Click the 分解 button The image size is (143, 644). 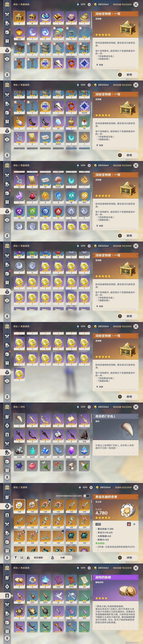[61, 557]
